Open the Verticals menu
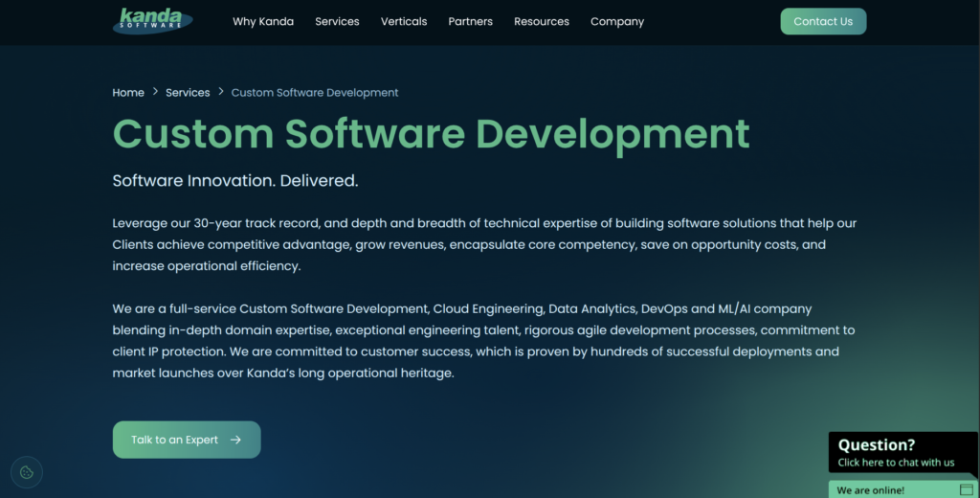Image resolution: width=980 pixels, height=498 pixels. [x=404, y=21]
